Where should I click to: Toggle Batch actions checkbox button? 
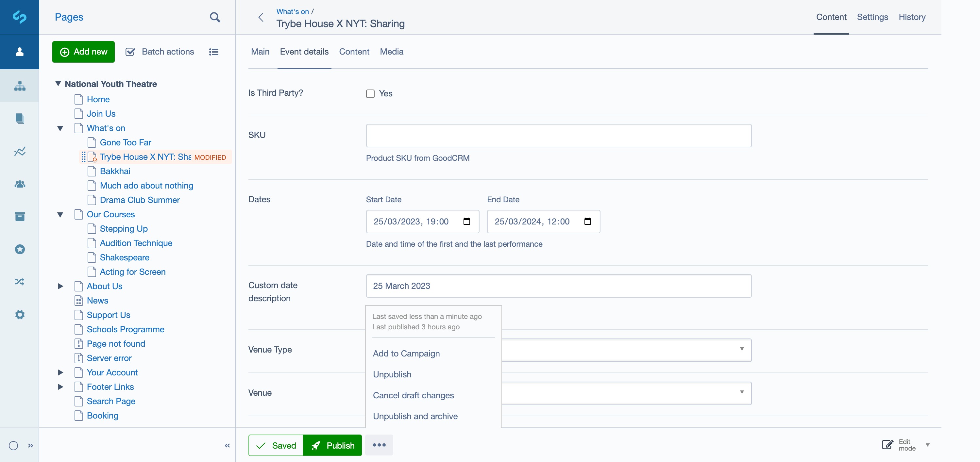(x=160, y=52)
